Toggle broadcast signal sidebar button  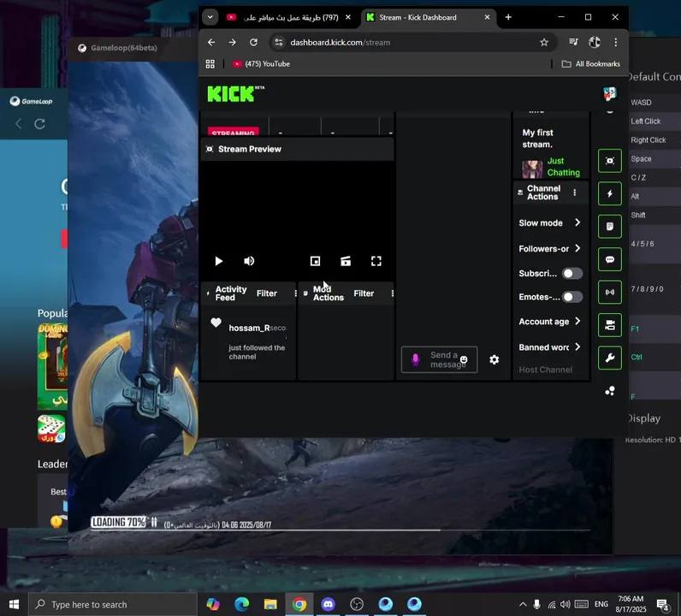610,292
